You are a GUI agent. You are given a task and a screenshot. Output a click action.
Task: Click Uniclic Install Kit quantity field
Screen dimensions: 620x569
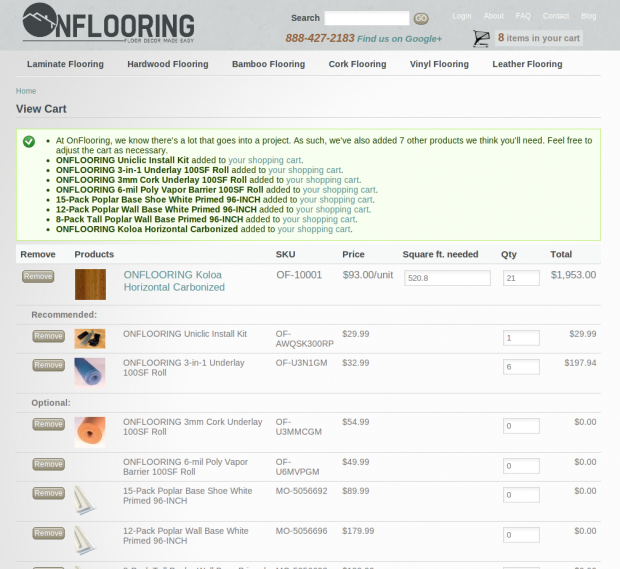pyautogui.click(x=521, y=338)
